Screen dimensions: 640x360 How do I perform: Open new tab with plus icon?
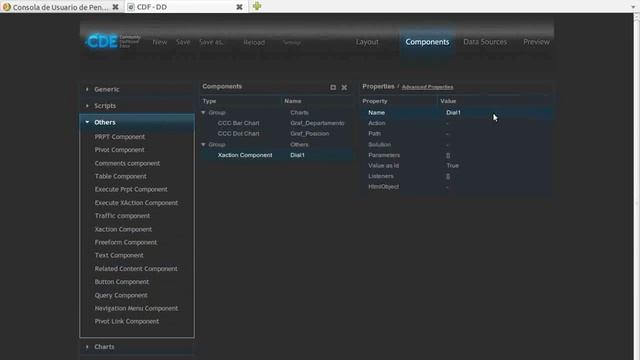coord(257,6)
